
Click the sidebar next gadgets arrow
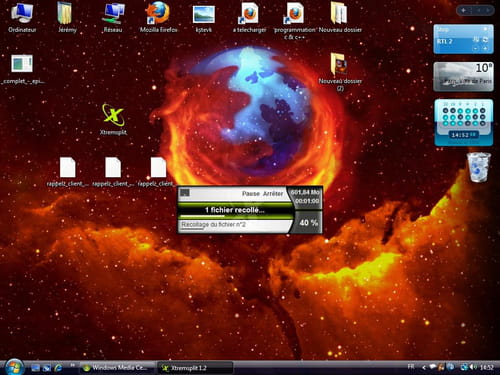488,10
